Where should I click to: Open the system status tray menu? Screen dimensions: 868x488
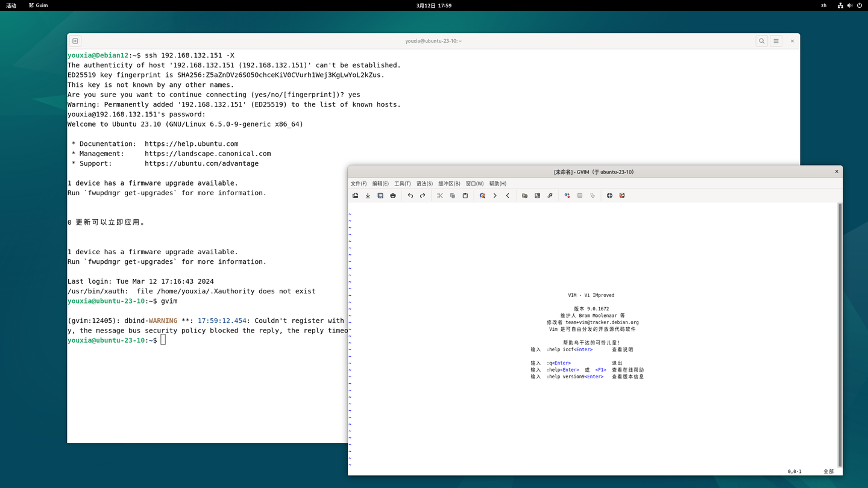coord(850,5)
